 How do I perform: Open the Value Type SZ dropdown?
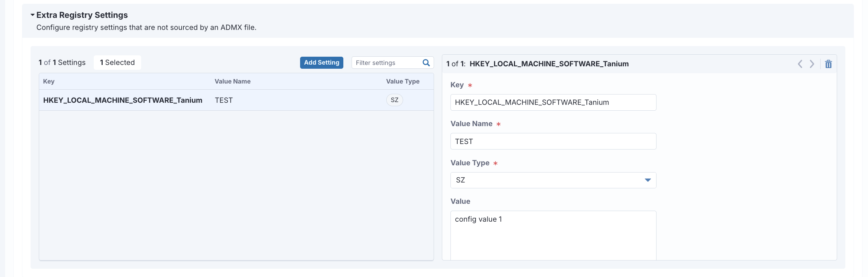click(553, 180)
